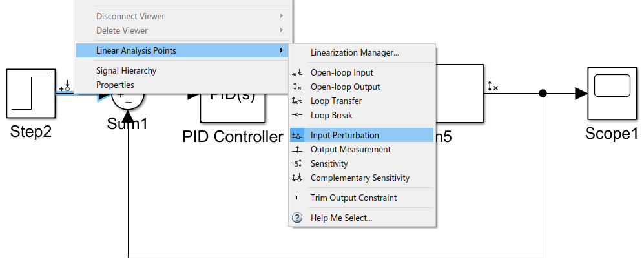644x266 pixels.
Task: Open Linearization Manager from the submenu
Action: pos(354,53)
